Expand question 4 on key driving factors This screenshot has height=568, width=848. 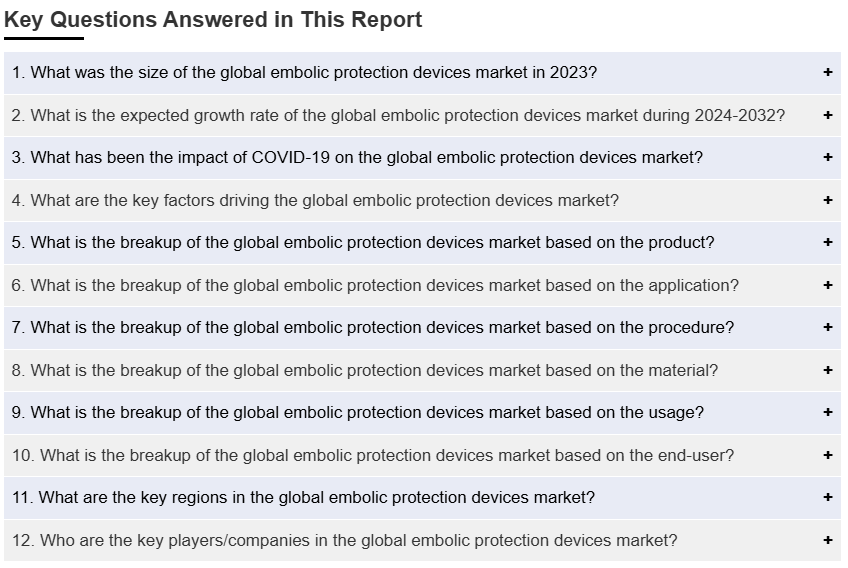315,200
